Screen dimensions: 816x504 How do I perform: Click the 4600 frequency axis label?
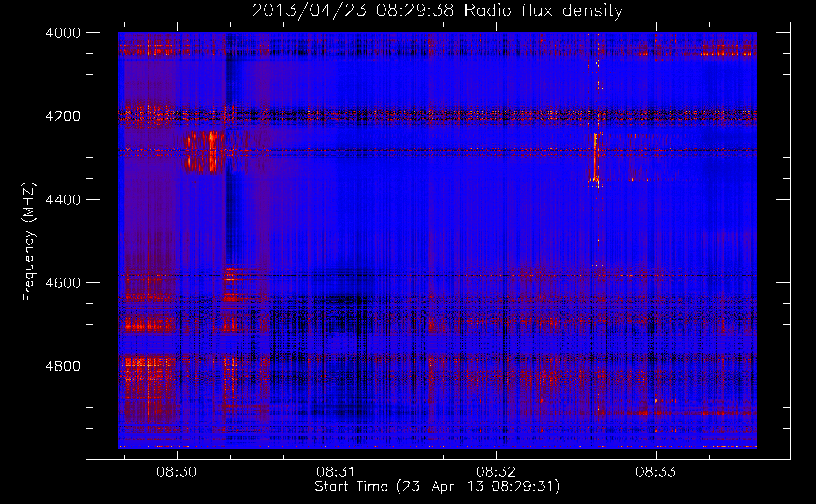[x=63, y=283]
